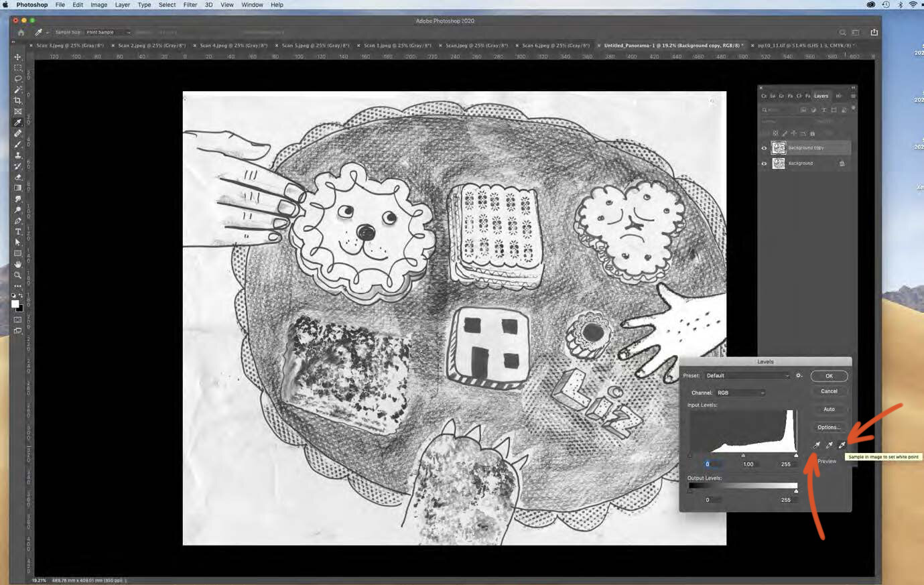The height and width of the screenshot is (585, 924).
Task: Select the Move tool
Action: [x=18, y=57]
